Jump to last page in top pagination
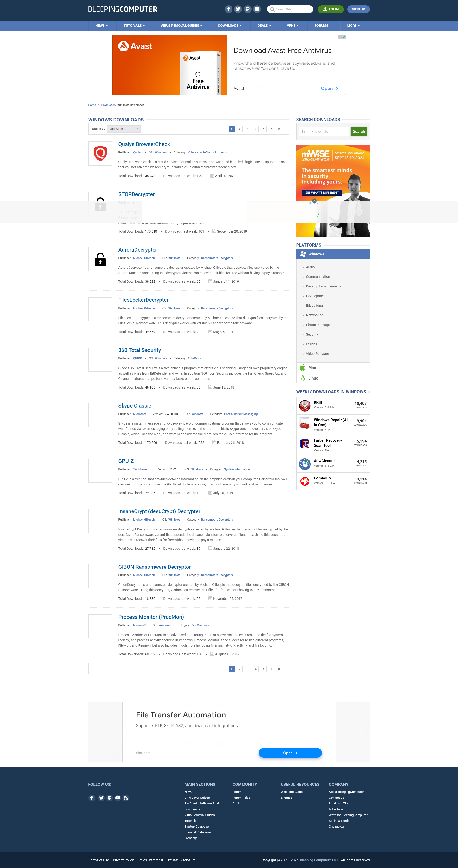This screenshot has width=458, height=868. pyautogui.click(x=279, y=129)
